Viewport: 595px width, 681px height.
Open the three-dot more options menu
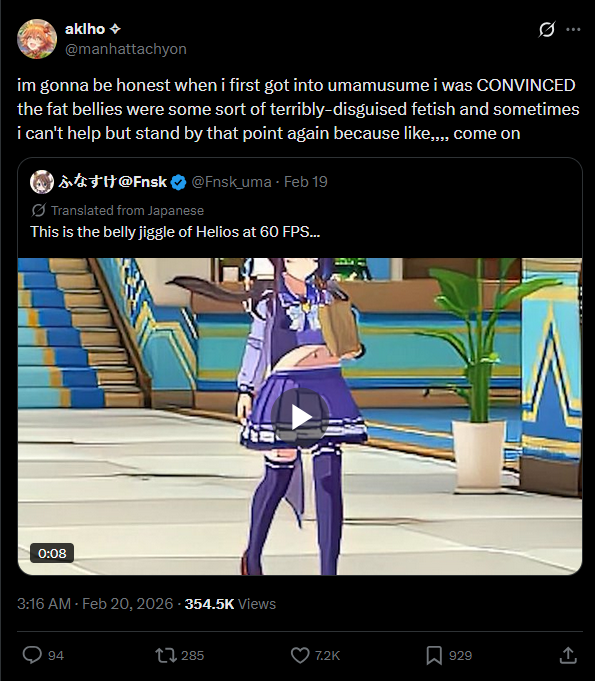pyautogui.click(x=573, y=30)
